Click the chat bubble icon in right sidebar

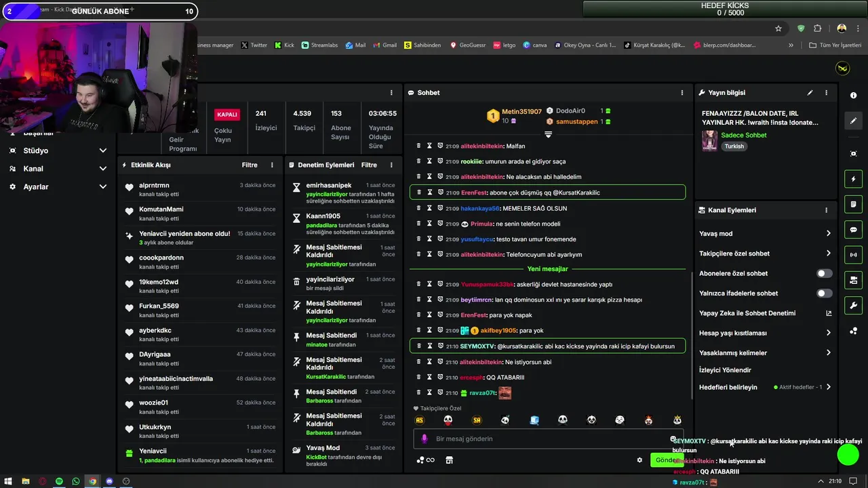tap(853, 230)
